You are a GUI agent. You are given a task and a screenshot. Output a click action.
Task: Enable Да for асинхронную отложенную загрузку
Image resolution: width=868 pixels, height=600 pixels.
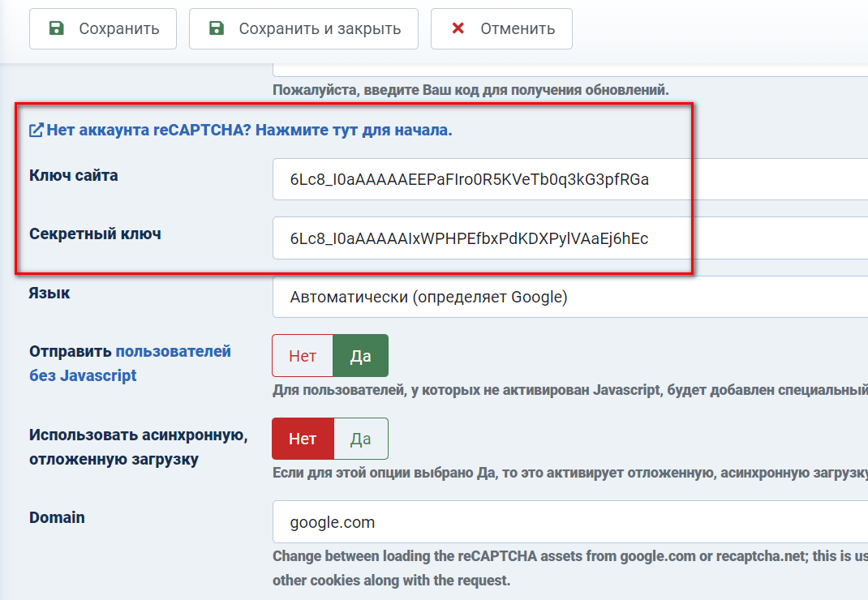[x=360, y=439]
